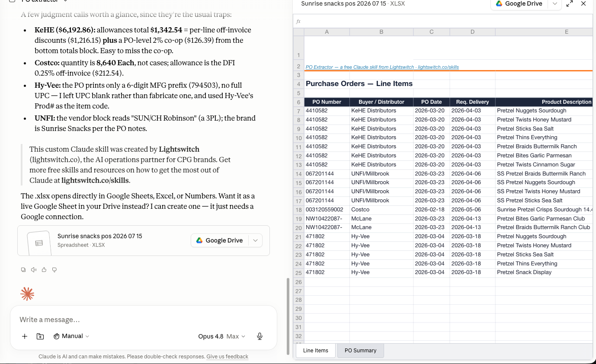Image resolution: width=596 pixels, height=364 pixels.
Task: Select the Purchase Orders — Line Items title cell
Action: (359, 84)
